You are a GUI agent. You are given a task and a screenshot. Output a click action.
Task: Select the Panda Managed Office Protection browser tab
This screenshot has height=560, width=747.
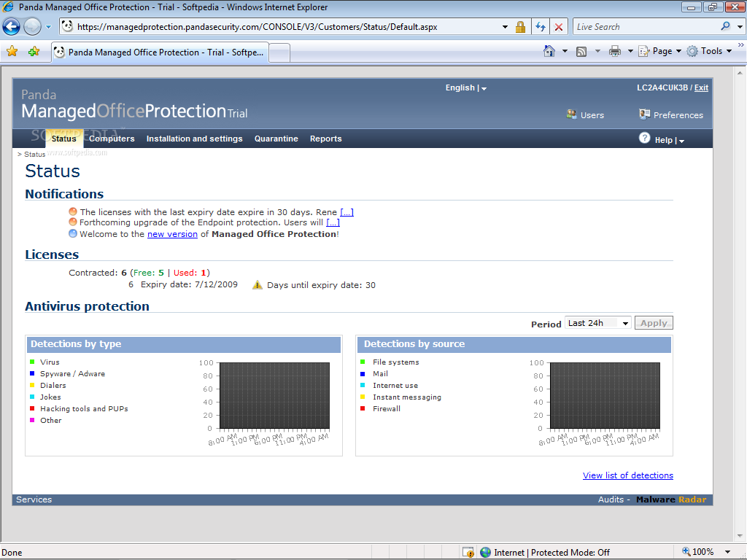coord(160,52)
